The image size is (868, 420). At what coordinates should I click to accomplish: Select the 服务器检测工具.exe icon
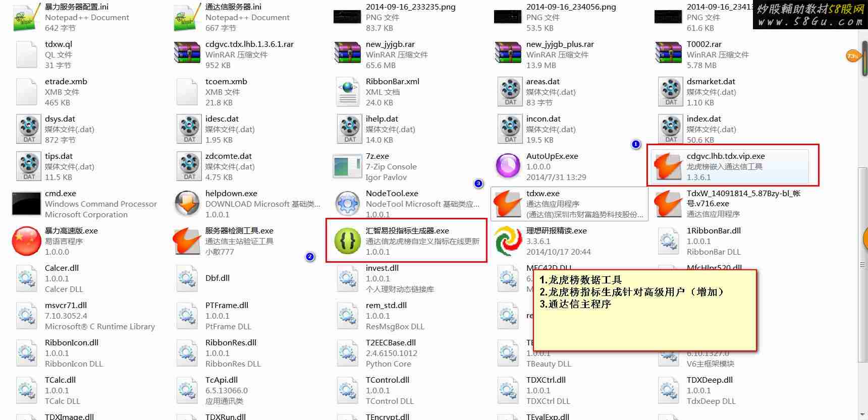187,241
